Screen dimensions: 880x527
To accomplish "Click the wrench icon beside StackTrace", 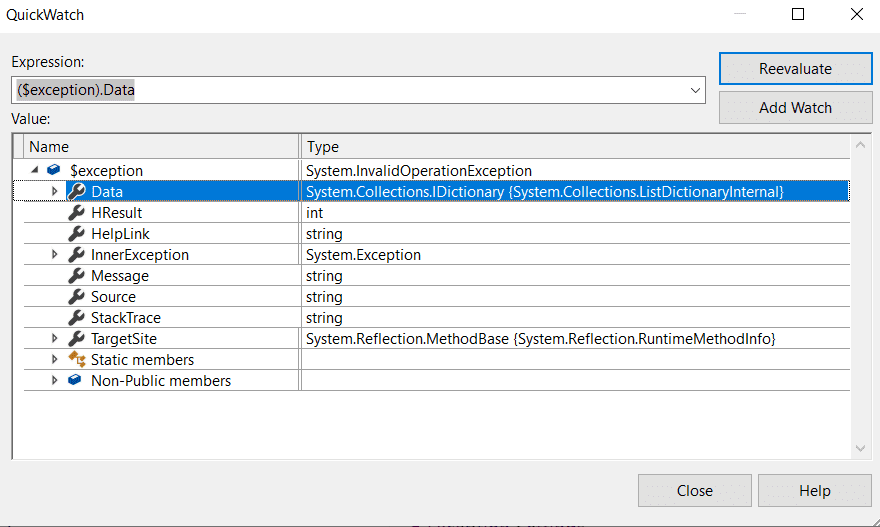I will pyautogui.click(x=76, y=318).
